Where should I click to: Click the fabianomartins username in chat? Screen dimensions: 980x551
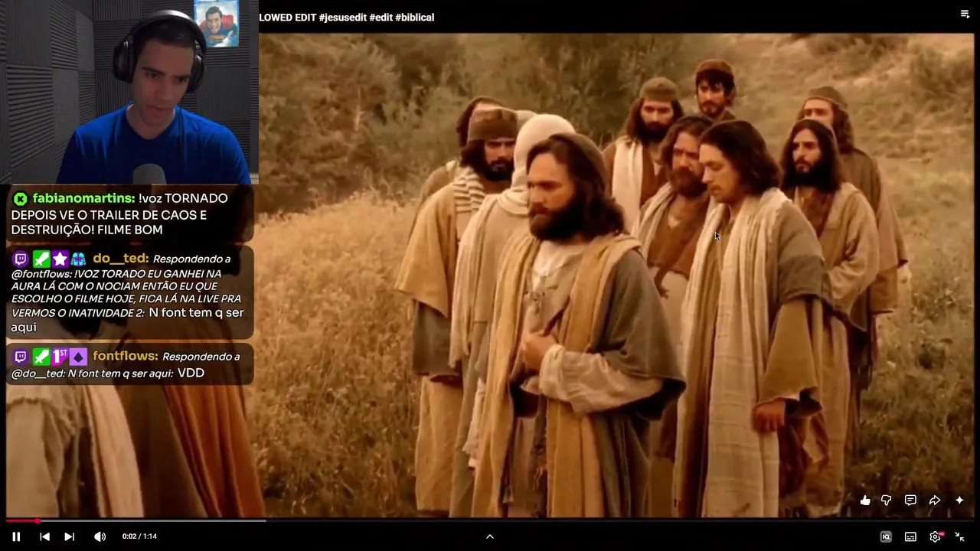[x=83, y=198]
